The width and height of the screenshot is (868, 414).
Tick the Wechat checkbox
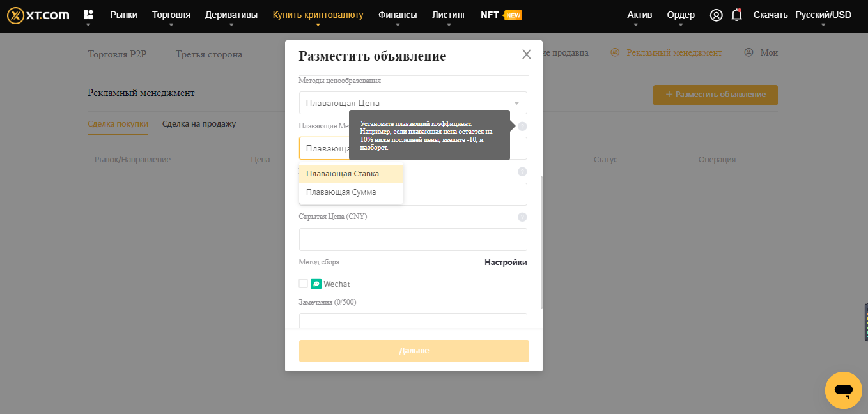coord(304,284)
